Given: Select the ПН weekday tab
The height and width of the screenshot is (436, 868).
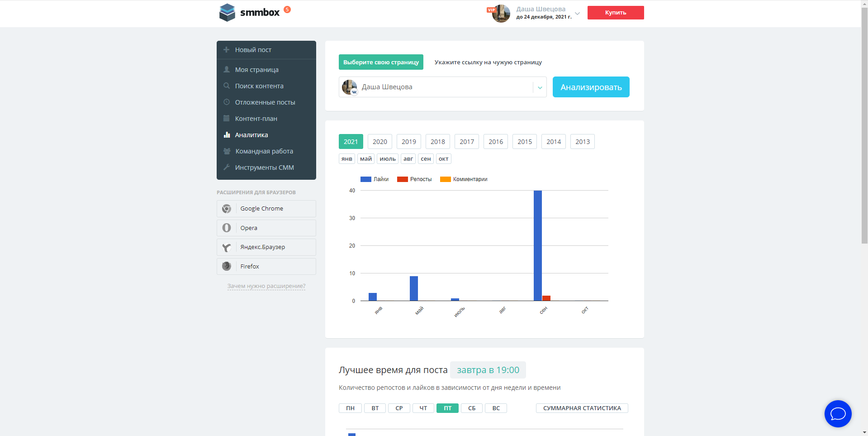Looking at the screenshot, I should point(350,408).
